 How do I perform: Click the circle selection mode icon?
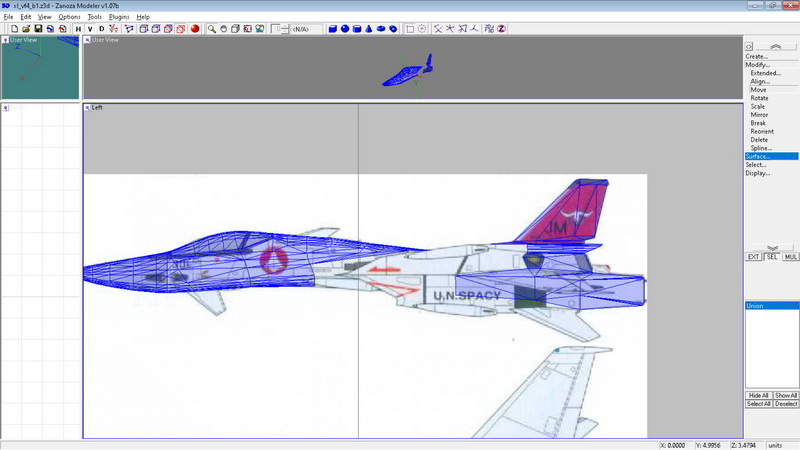(422, 29)
